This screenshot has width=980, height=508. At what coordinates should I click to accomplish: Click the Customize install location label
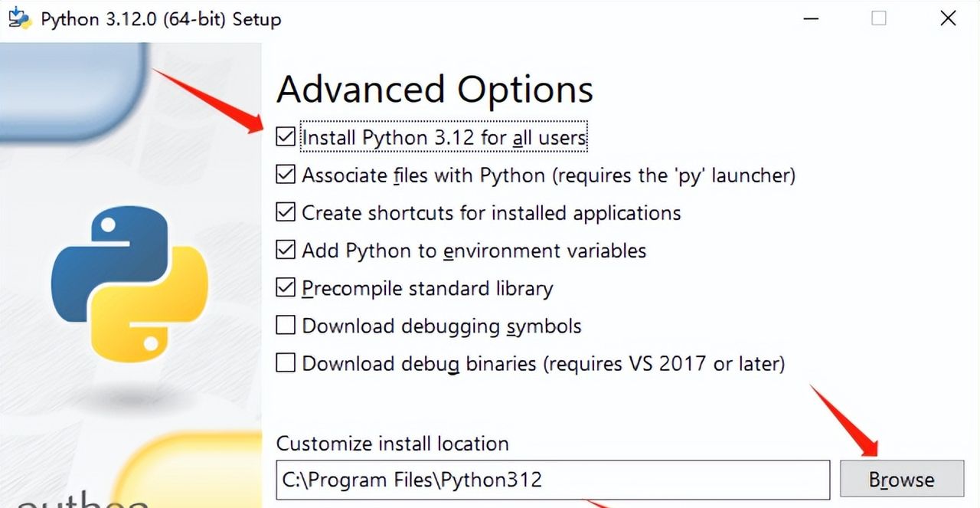pos(392,444)
